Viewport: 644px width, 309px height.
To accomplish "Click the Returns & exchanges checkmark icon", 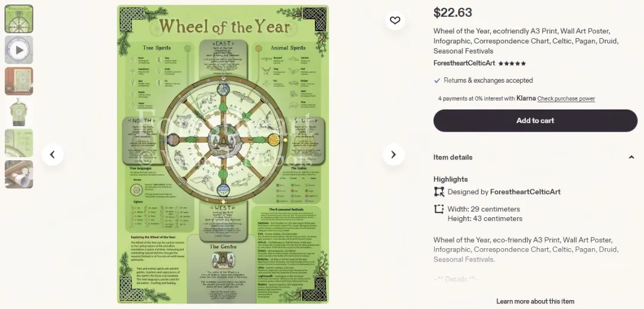I will (x=437, y=80).
